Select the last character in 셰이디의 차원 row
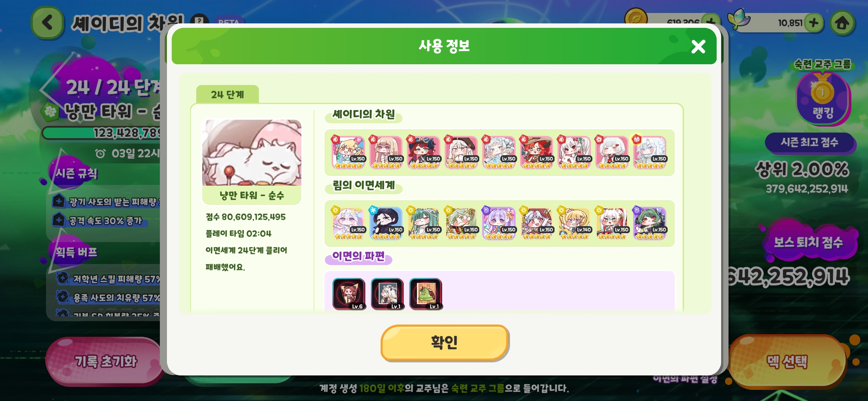Viewport: 868px width, 401px height. [650, 152]
